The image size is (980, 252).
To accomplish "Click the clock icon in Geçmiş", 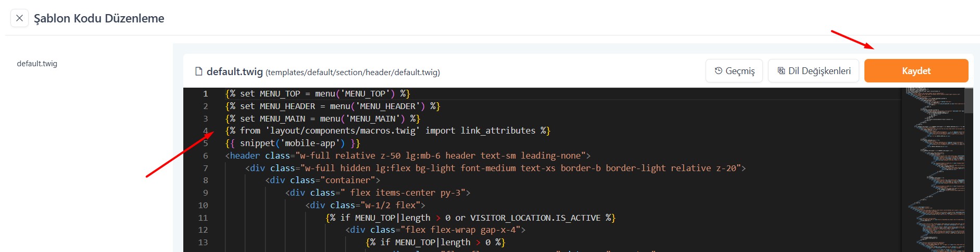I will [719, 71].
